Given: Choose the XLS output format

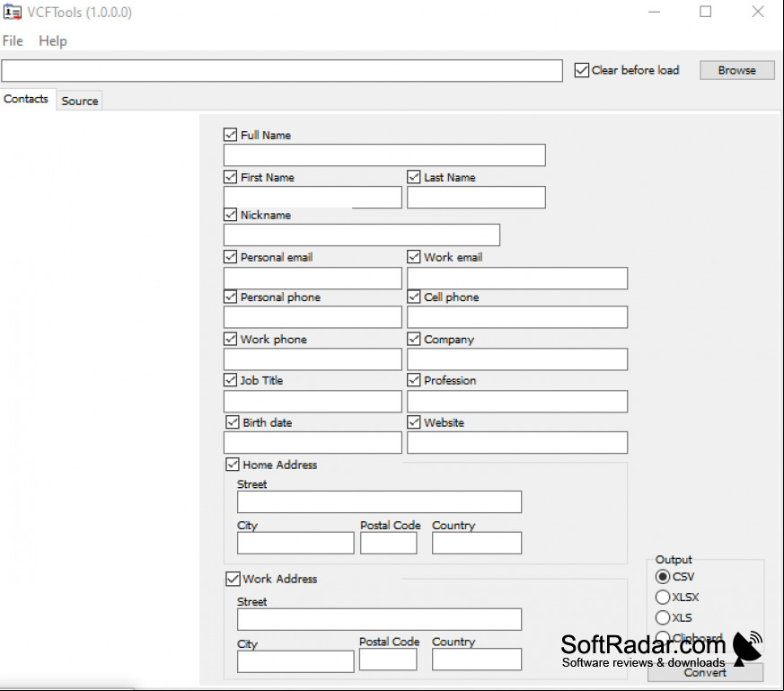Looking at the screenshot, I should point(663,617).
